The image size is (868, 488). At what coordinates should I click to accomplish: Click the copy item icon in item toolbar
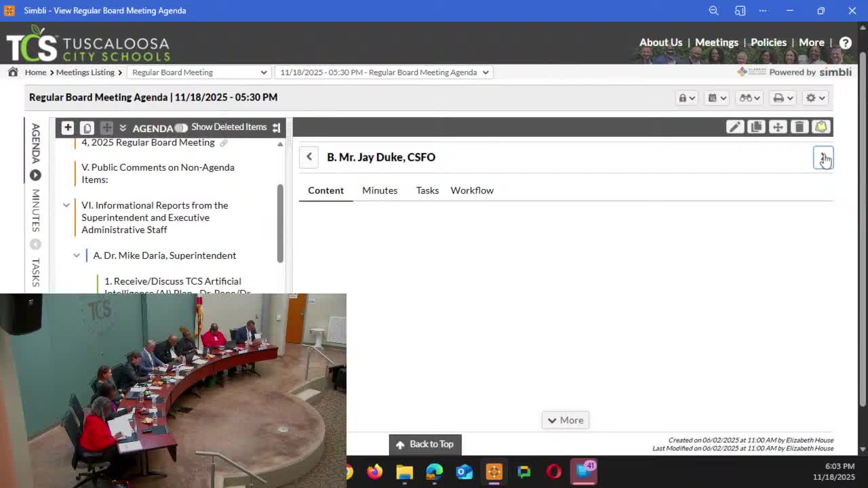(x=756, y=127)
